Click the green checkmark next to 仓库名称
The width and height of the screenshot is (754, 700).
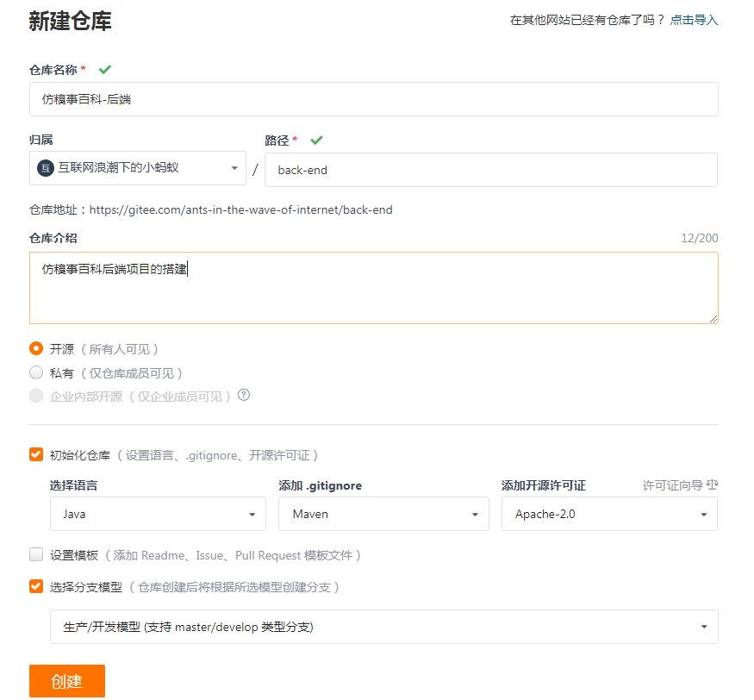click(105, 70)
